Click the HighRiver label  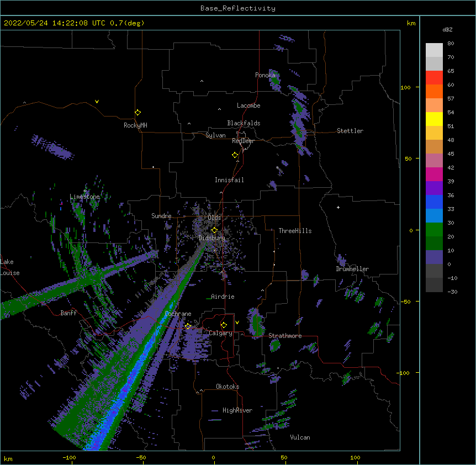237,410
